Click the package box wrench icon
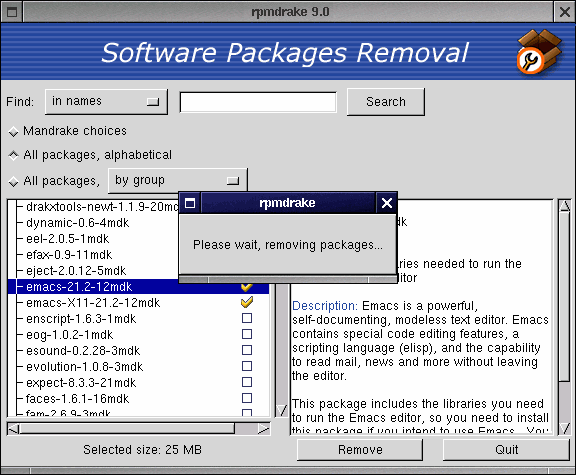 coord(539,51)
